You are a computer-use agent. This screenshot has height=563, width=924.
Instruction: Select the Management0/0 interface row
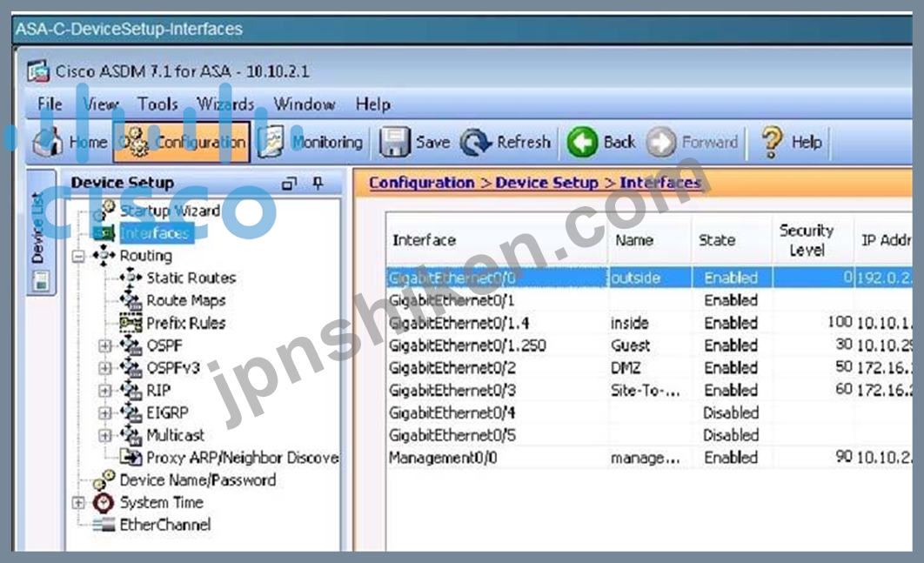[649, 458]
